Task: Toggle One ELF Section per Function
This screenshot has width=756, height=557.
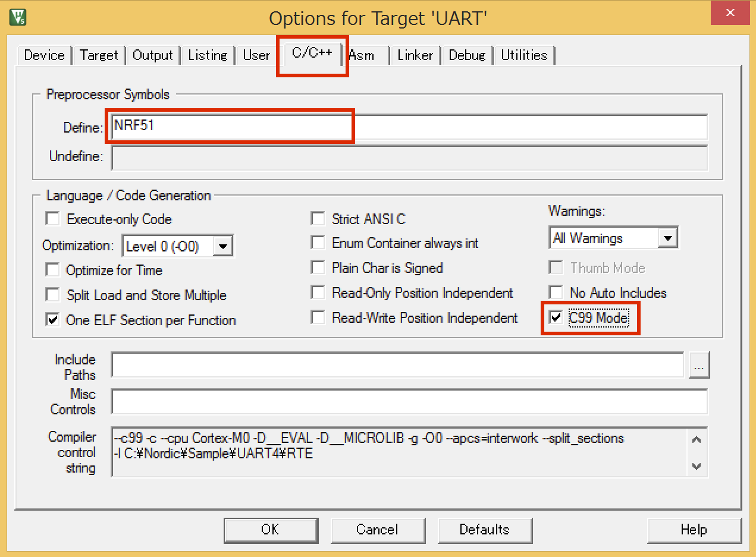Action: tap(54, 320)
